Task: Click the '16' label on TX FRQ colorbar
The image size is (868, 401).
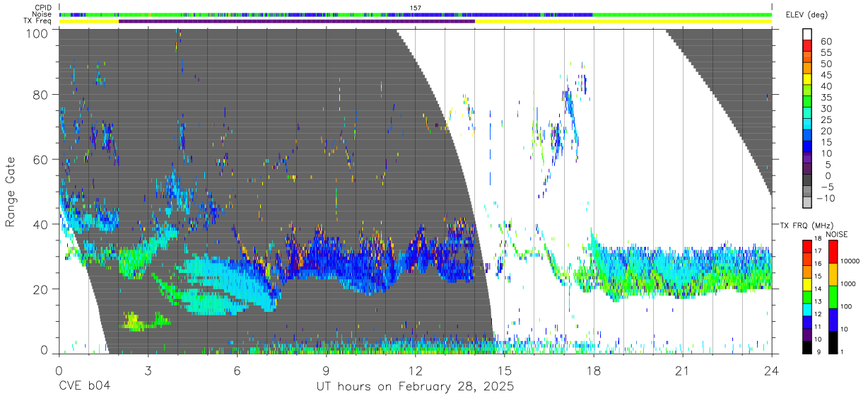Action: tap(818, 263)
